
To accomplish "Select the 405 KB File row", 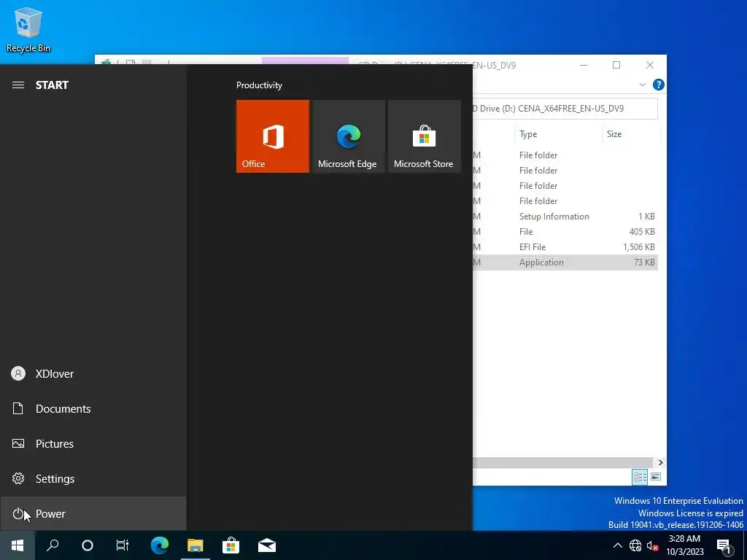I will [x=565, y=231].
